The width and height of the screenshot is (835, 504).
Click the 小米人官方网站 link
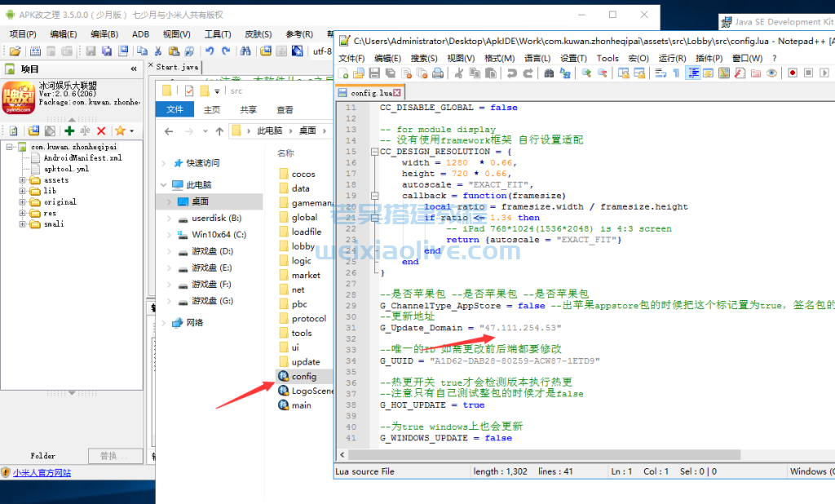[42, 472]
